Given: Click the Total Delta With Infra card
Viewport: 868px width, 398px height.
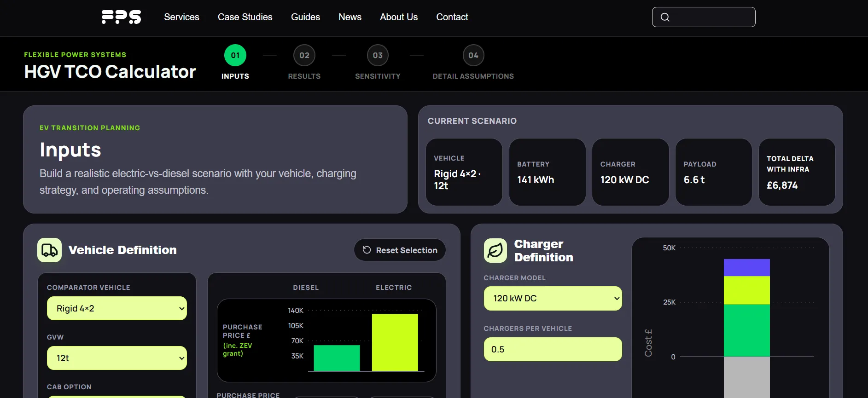Looking at the screenshot, I should point(797,172).
